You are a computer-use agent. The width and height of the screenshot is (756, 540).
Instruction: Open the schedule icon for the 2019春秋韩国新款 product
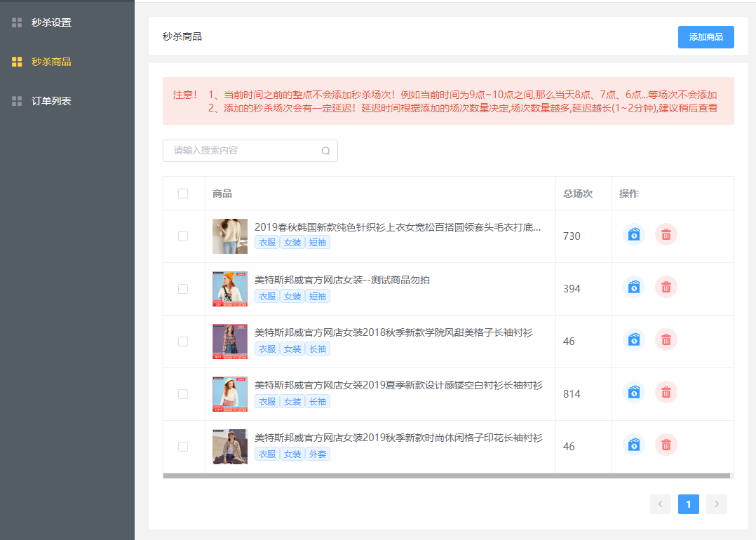[x=634, y=234]
